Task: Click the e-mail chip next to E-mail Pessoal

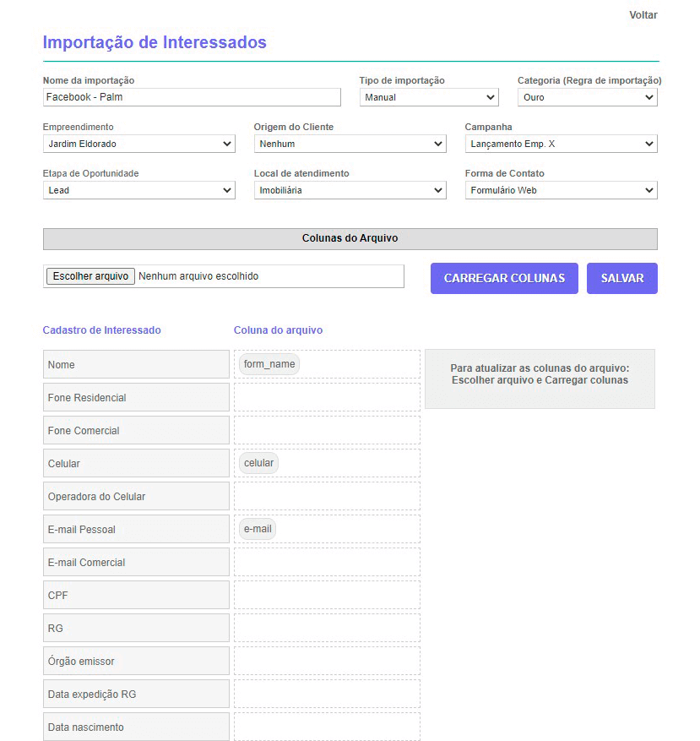Action: [x=257, y=528]
